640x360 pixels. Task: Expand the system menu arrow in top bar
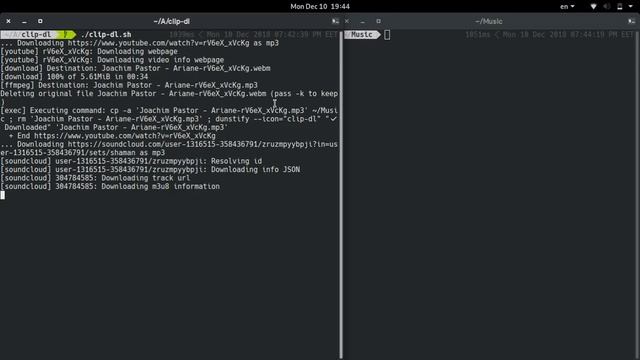(631, 7)
